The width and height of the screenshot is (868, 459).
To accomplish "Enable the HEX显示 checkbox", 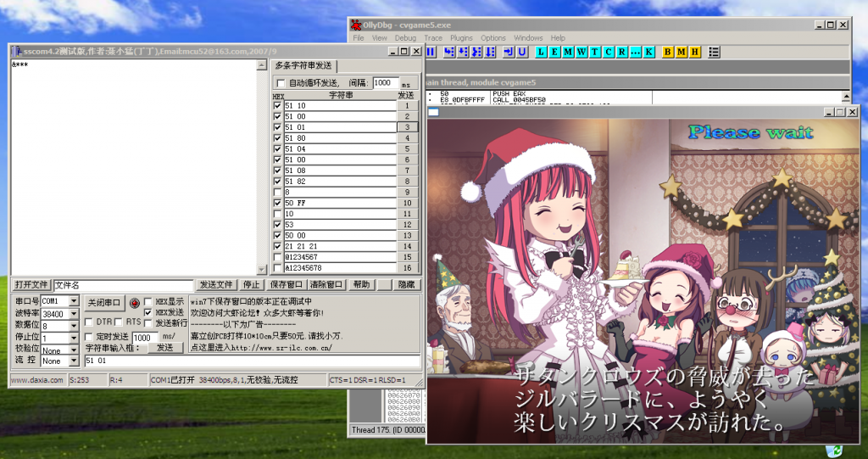I will [148, 302].
